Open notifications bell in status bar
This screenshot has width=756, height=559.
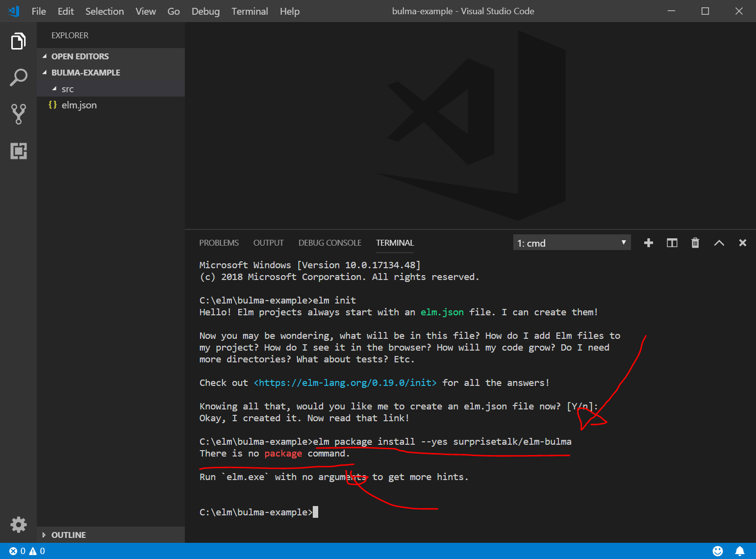click(x=740, y=551)
